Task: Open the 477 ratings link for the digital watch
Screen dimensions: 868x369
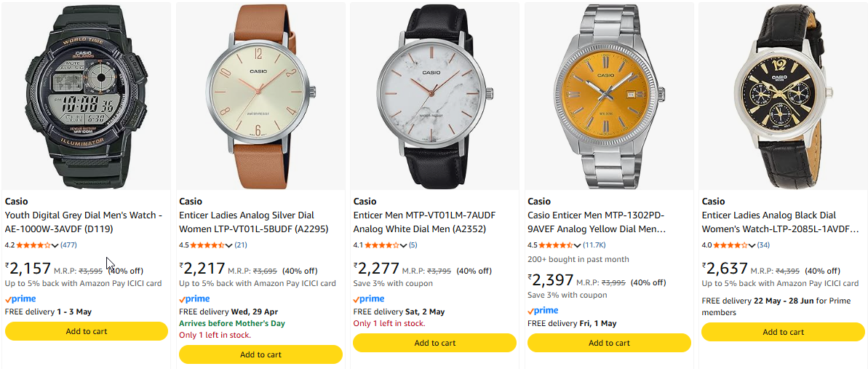Action: pyautogui.click(x=69, y=245)
